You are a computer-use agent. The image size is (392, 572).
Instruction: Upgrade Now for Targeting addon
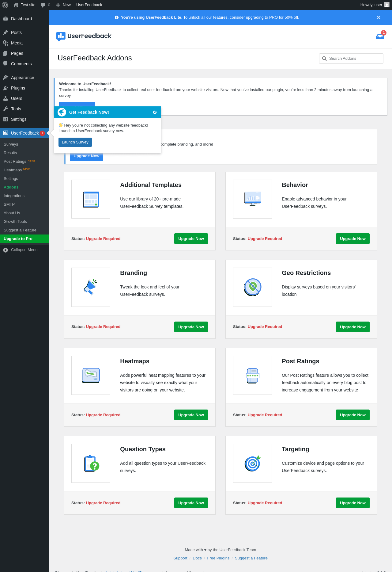tap(353, 503)
